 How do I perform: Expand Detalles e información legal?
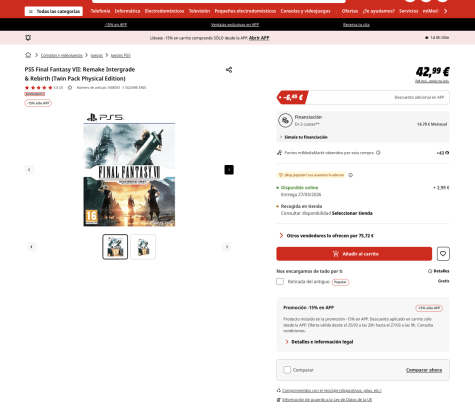[319, 342]
